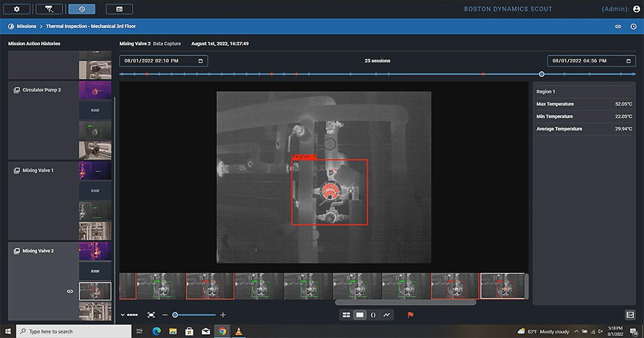Click the zoom slider handle
Image resolution: width=644 pixels, height=338 pixels.
click(x=175, y=315)
